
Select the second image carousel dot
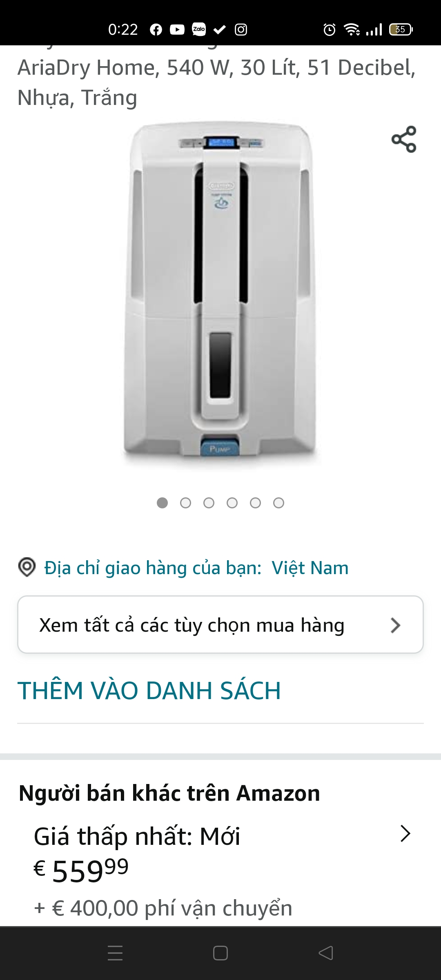click(x=185, y=503)
